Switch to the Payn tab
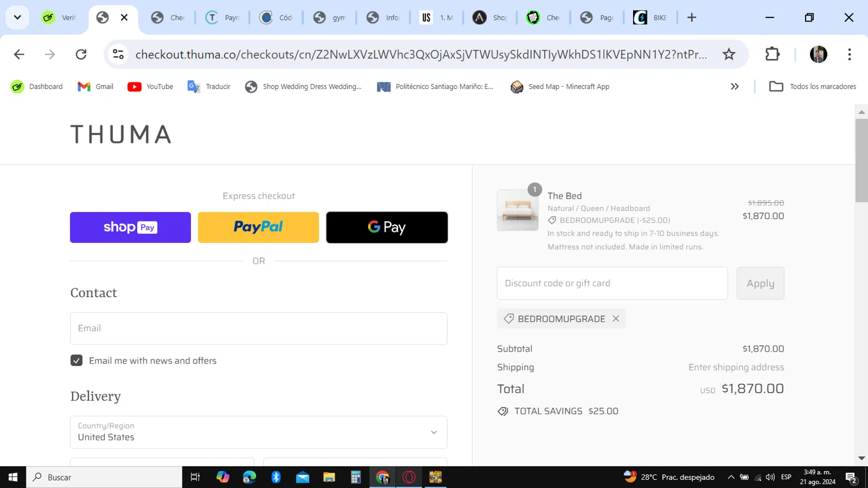Image resolution: width=868 pixels, height=488 pixels. point(223,17)
